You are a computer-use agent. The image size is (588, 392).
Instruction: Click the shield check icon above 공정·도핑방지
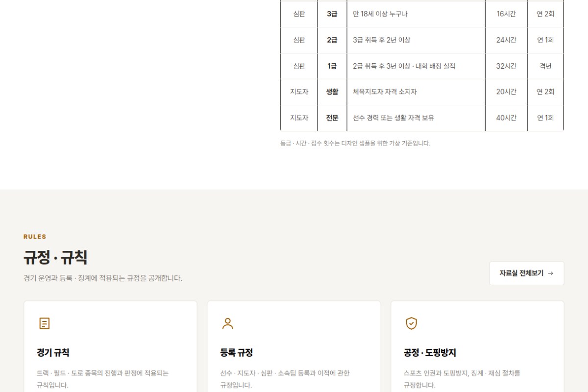[412, 323]
